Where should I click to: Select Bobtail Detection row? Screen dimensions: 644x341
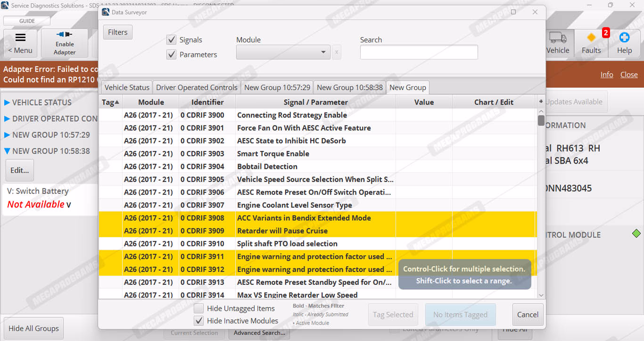(318, 166)
